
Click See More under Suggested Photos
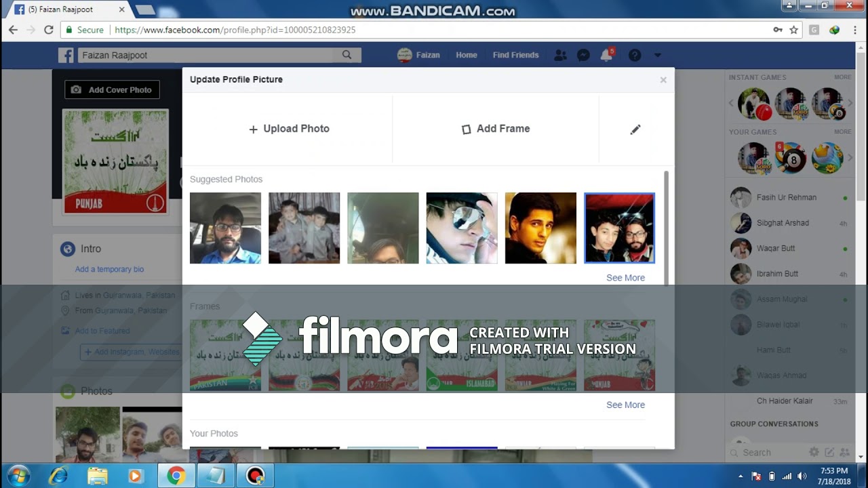pos(625,278)
